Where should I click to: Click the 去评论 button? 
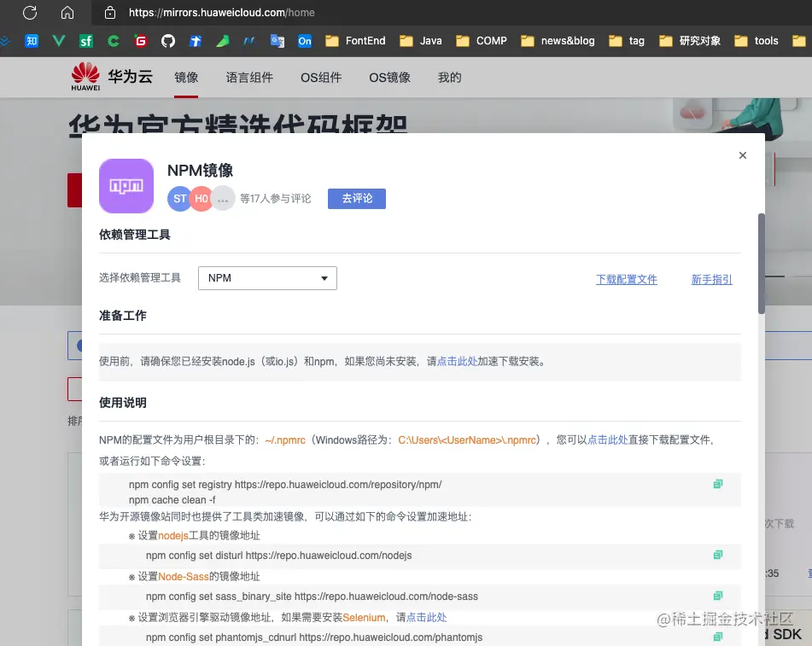[356, 198]
